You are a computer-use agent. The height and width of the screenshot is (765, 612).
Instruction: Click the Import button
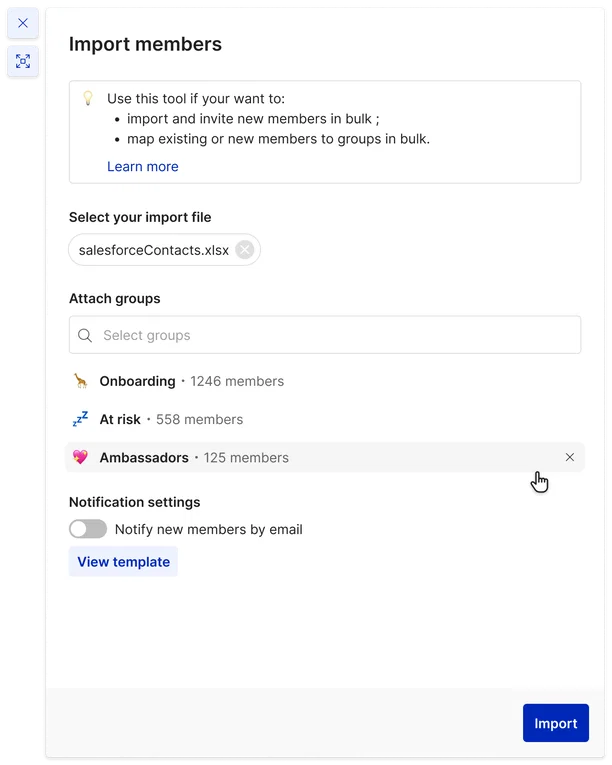555,723
